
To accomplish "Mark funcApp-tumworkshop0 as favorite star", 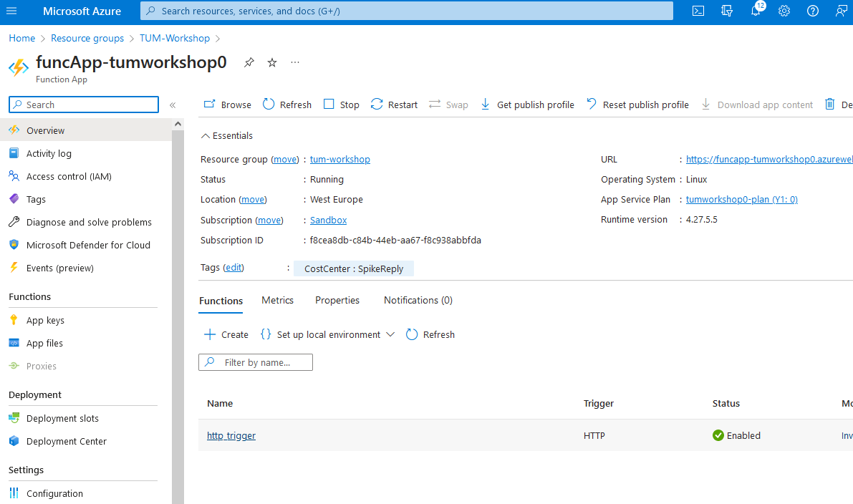I will click(272, 62).
